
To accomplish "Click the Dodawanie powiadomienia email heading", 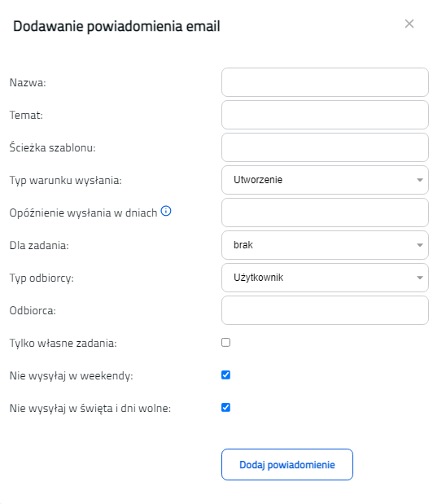I will pyautogui.click(x=116, y=26).
